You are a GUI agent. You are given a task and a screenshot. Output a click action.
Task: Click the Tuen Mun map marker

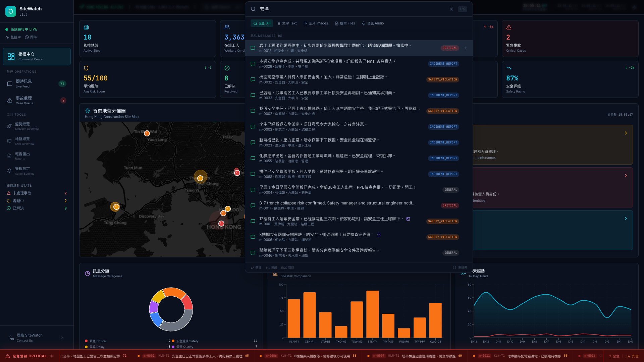[x=116, y=207]
